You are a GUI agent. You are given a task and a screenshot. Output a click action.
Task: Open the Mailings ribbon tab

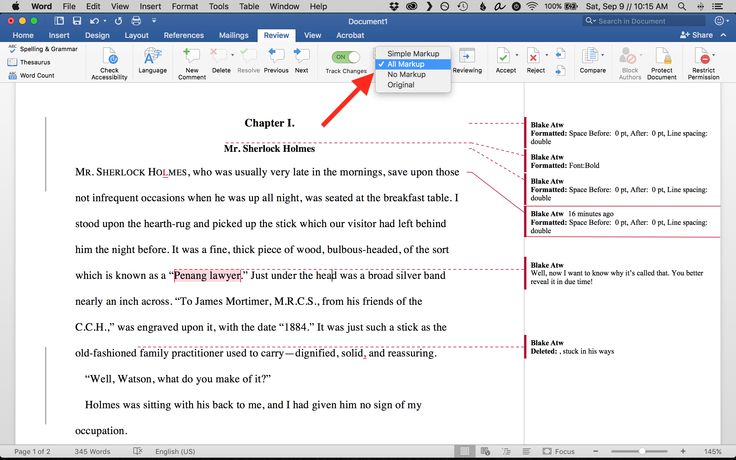pyautogui.click(x=233, y=35)
